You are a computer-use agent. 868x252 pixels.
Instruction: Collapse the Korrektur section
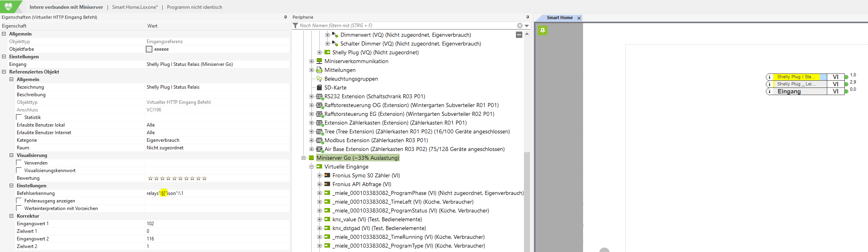tap(11, 216)
